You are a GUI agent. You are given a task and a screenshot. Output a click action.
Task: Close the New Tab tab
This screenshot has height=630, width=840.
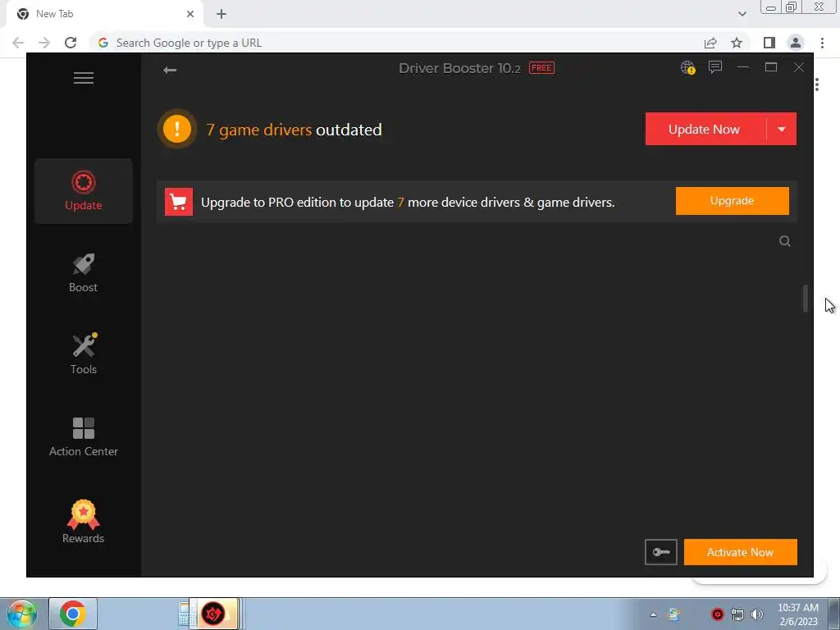point(190,14)
